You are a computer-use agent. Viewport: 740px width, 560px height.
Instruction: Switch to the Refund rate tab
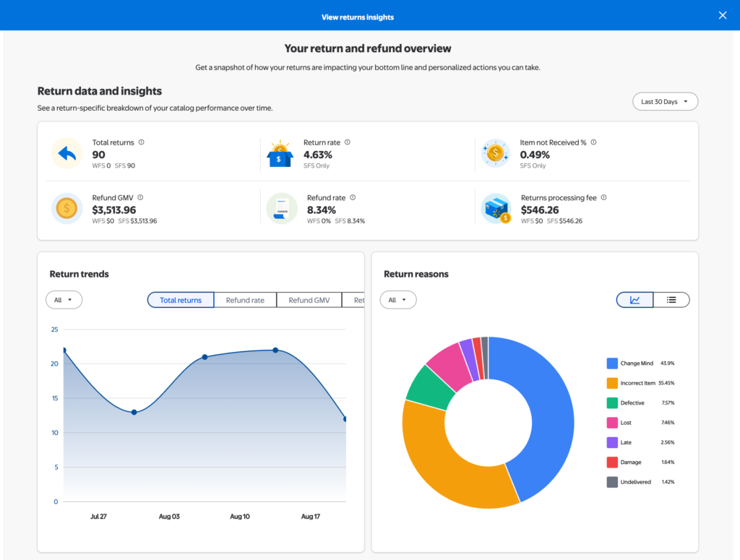(x=245, y=300)
